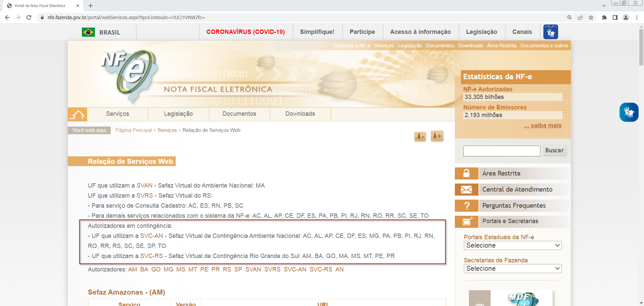The image size is (644, 306).
Task: Share this page via the share icon
Action: click(580, 17)
